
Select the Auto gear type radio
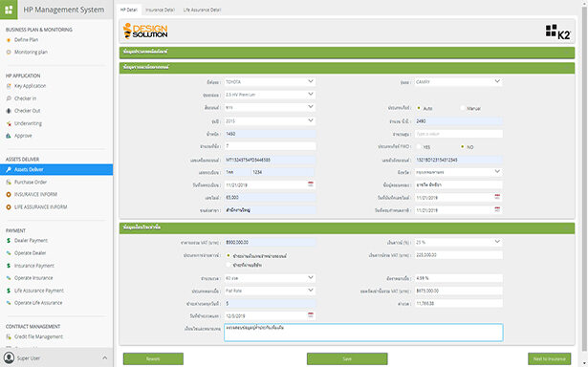pyautogui.click(x=419, y=108)
